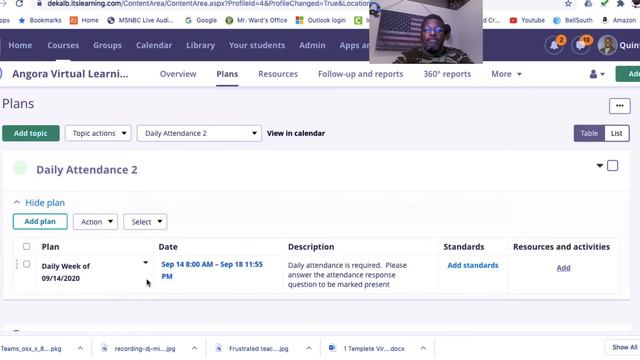Image resolution: width=640 pixels, height=360 pixels.
Task: Open the Sep 14 – Sep 18 date link
Action: [x=212, y=270]
